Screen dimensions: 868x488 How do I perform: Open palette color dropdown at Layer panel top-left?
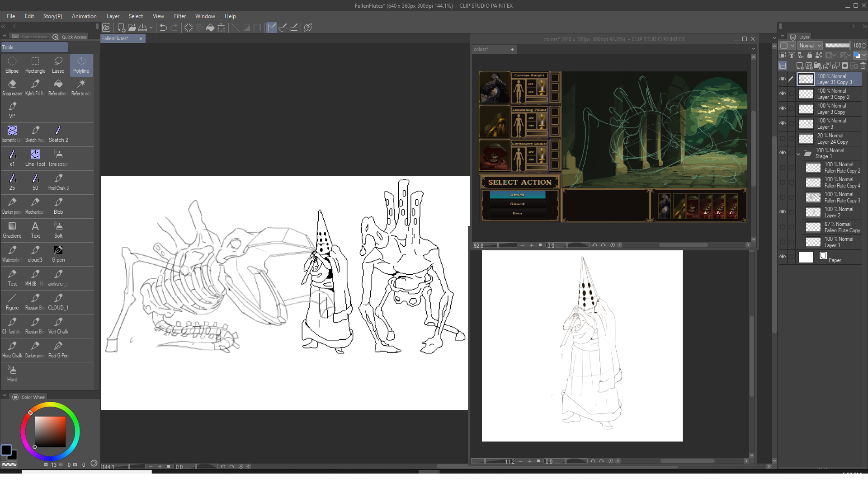click(787, 46)
